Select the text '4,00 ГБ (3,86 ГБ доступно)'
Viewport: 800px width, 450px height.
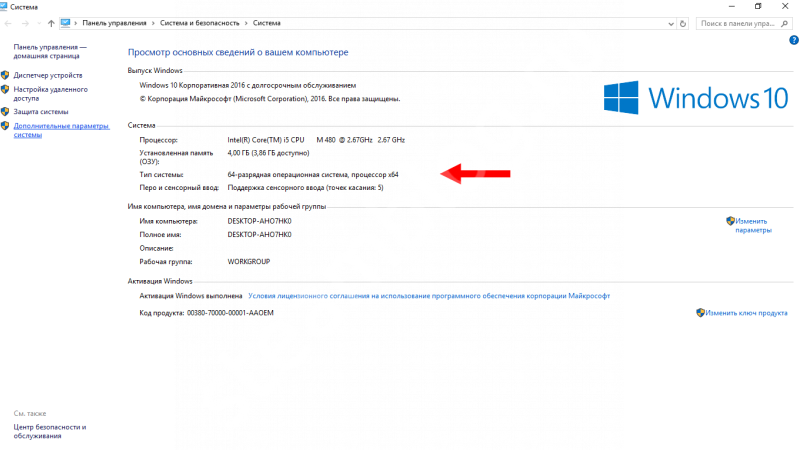[x=268, y=153]
